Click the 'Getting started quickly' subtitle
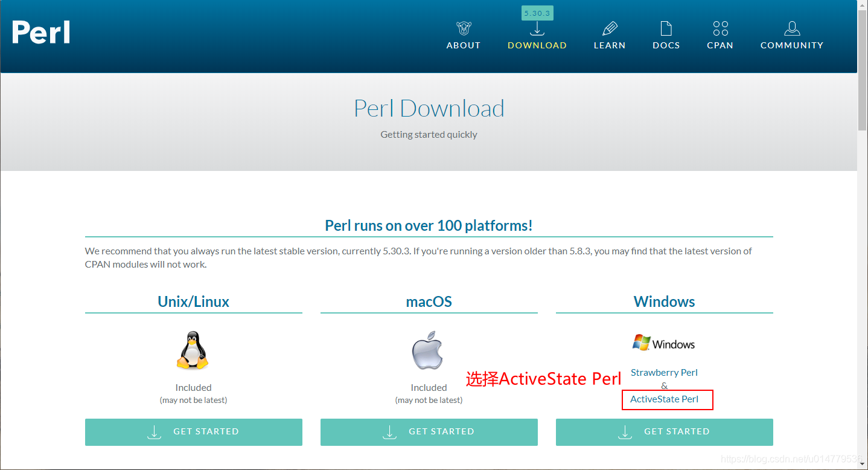 429,135
